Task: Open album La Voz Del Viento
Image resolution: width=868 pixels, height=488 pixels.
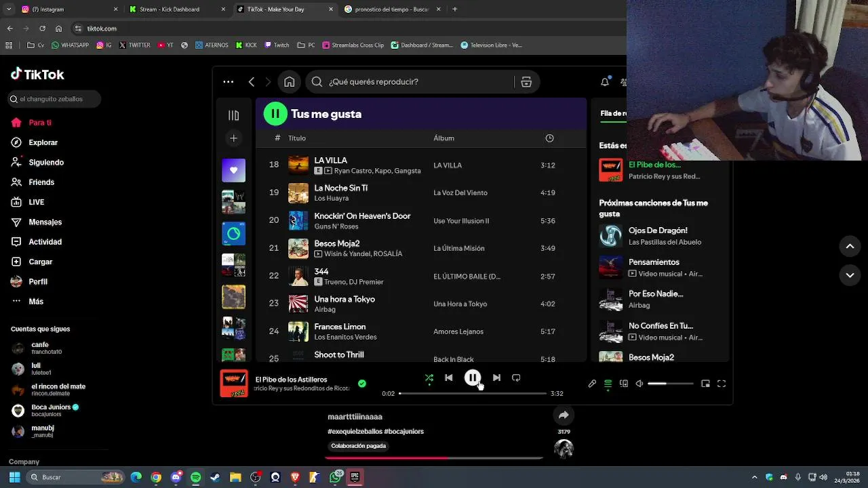Action: [x=460, y=193]
